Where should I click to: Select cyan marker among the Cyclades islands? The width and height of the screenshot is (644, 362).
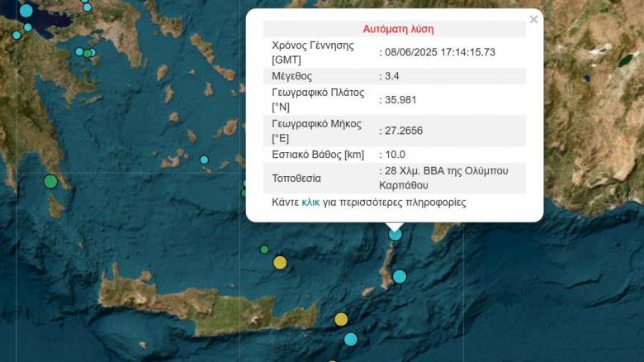click(x=204, y=160)
